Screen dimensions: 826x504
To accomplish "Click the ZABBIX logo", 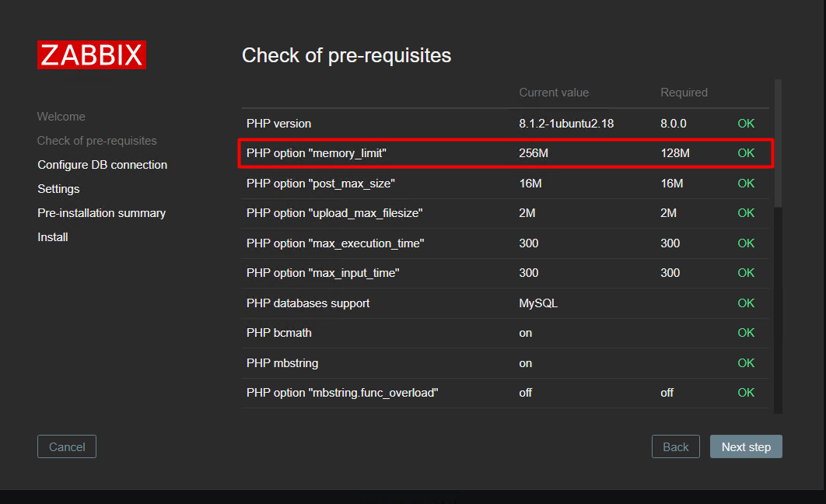I will point(92,54).
